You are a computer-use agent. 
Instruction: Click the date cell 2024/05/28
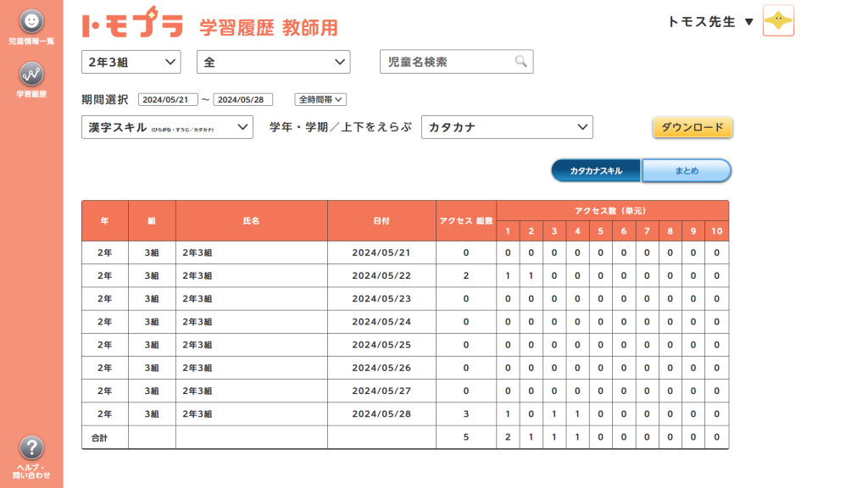[381, 413]
